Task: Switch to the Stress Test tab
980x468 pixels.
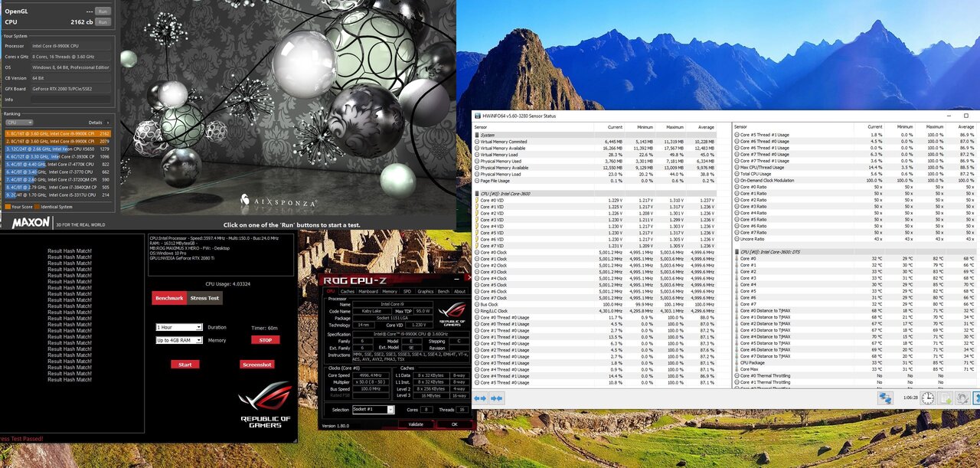Action: tap(204, 298)
